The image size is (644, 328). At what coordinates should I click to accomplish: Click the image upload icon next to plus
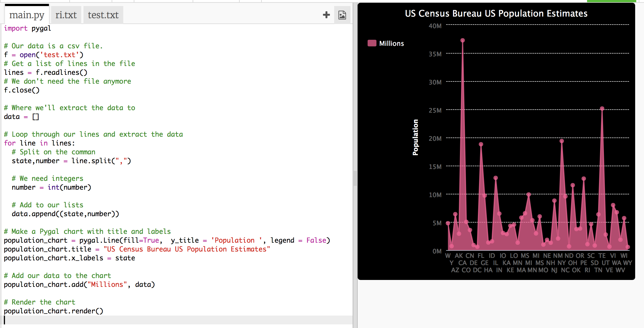[342, 15]
